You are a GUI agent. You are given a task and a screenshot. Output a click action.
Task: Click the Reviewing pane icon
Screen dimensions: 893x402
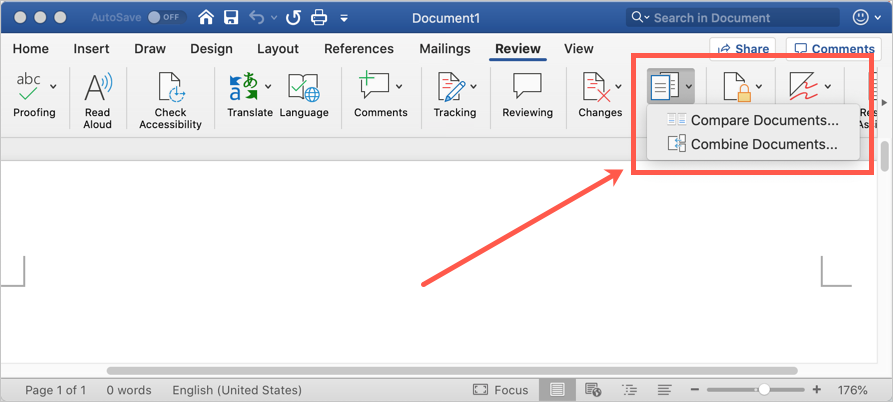pos(527,88)
